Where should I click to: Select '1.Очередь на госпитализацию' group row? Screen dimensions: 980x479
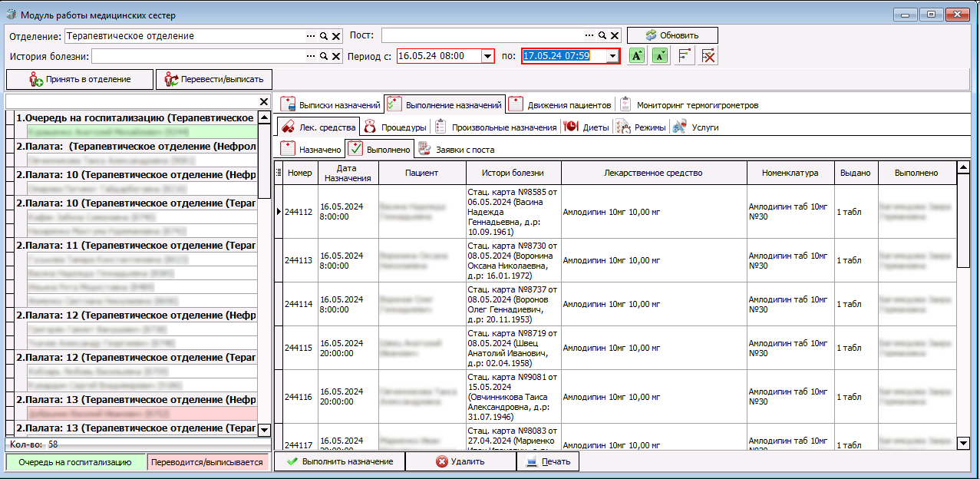click(135, 118)
